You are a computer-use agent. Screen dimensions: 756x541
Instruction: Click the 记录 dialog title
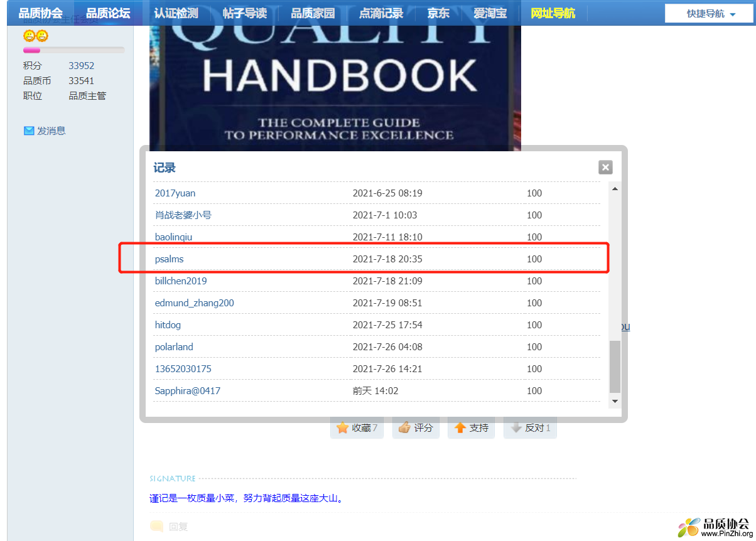(165, 168)
